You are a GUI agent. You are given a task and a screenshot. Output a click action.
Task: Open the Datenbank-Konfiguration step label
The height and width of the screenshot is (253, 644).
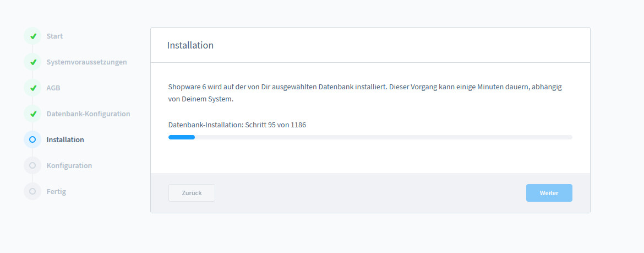[88, 114]
